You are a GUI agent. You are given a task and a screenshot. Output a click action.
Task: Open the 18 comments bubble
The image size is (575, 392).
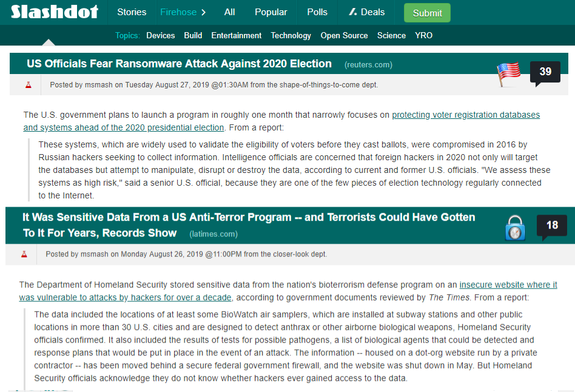pyautogui.click(x=551, y=226)
